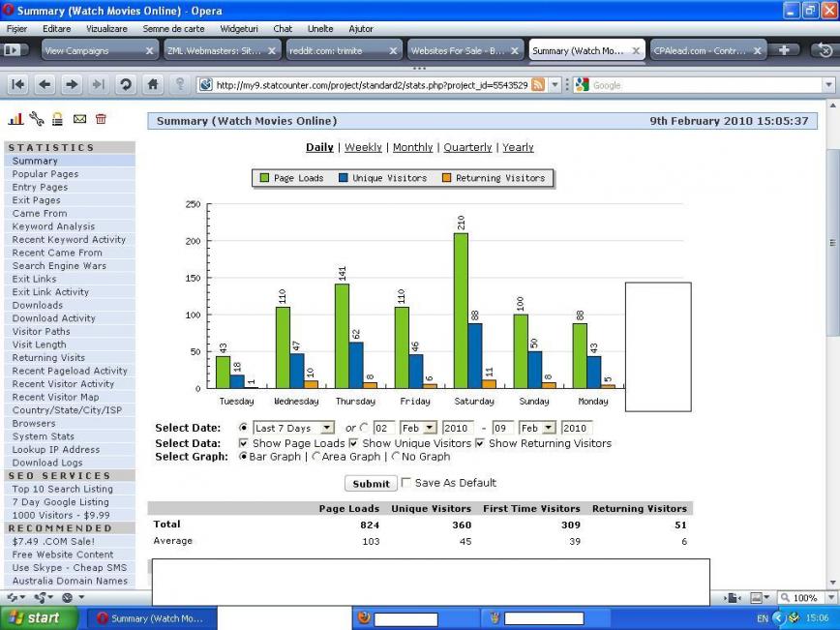The image size is (840, 630).
Task: Click the orange Returning Visitors legend swatch
Action: click(446, 177)
